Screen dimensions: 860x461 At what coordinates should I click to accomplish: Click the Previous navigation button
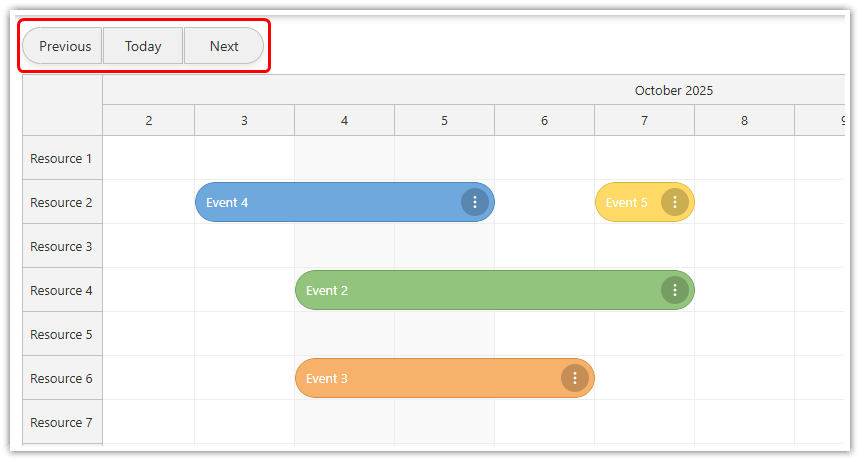[64, 46]
